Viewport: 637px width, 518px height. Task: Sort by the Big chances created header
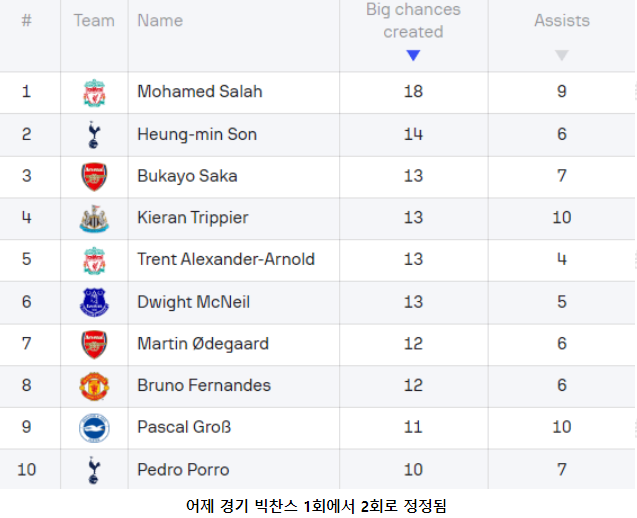(413, 21)
